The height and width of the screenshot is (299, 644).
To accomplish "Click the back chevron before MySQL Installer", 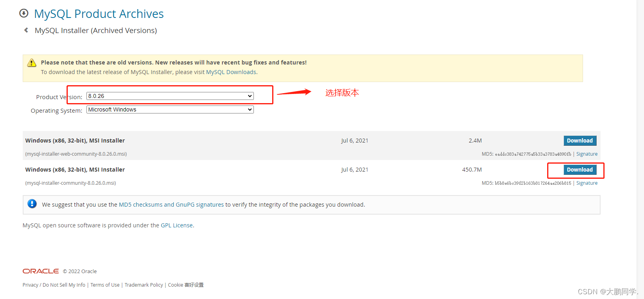I will tap(26, 30).
